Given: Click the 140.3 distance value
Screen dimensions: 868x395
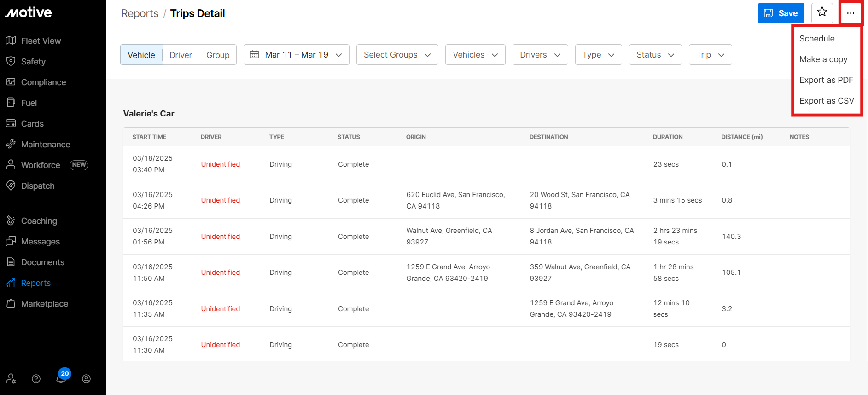Looking at the screenshot, I should pyautogui.click(x=731, y=236).
